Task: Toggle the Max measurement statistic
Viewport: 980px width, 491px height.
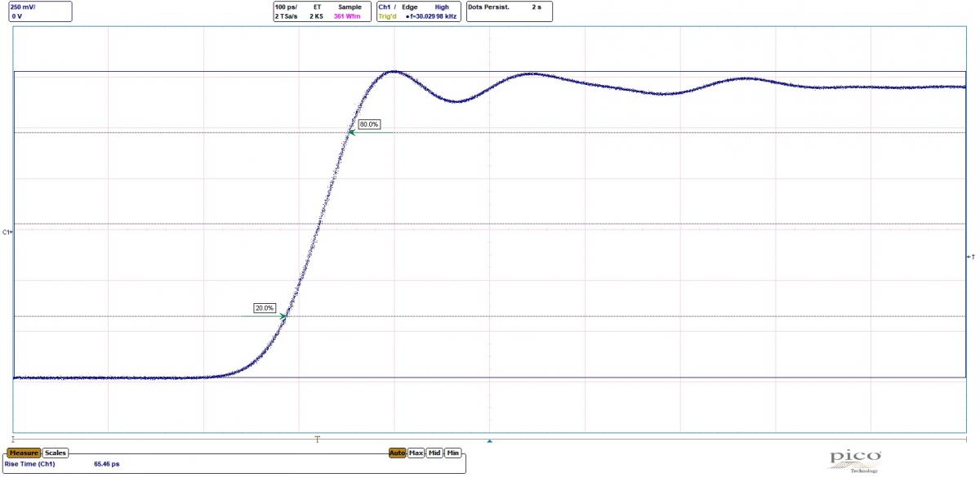Action: pos(416,452)
